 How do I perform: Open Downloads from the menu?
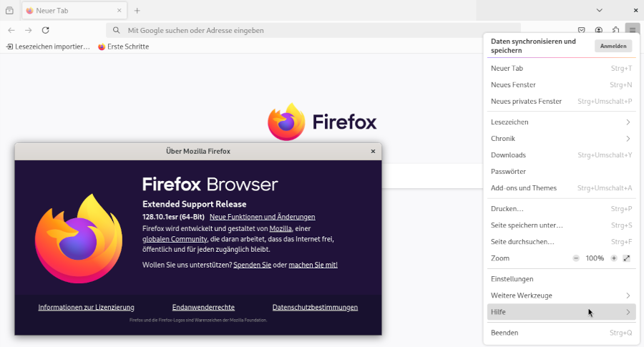562,155
